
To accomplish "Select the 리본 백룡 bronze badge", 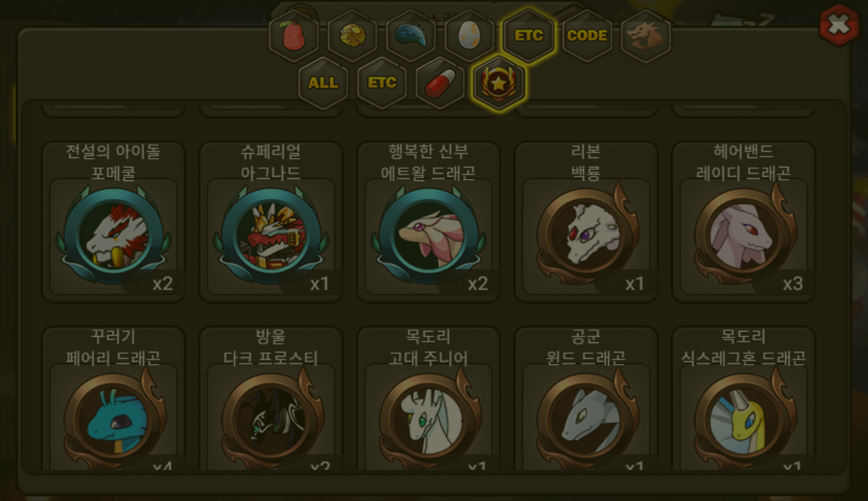I will (x=586, y=222).
